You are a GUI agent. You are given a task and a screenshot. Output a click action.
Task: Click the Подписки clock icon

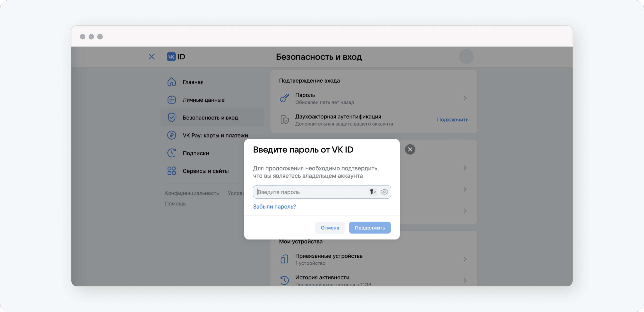coord(171,153)
